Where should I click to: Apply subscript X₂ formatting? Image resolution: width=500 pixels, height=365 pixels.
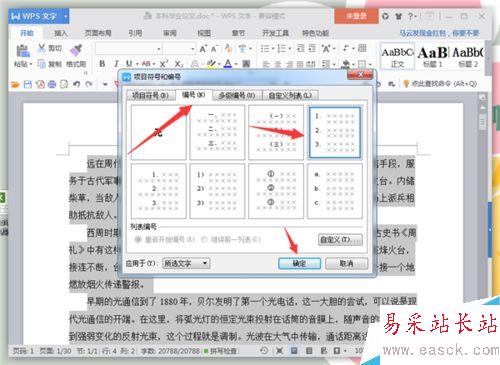click(179, 63)
